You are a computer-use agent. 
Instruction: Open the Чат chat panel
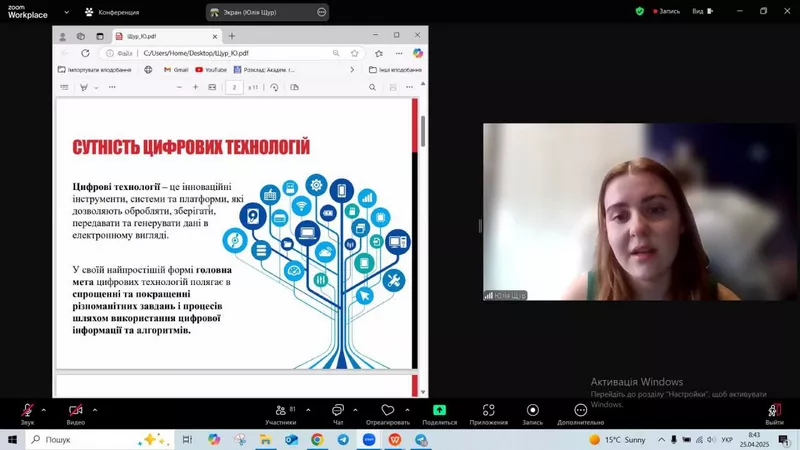338,414
